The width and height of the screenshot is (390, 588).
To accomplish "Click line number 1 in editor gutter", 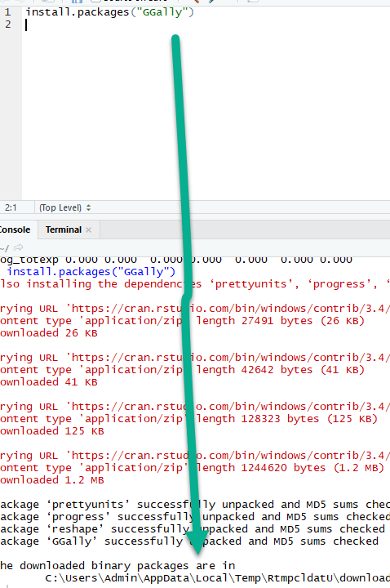I will (8, 12).
